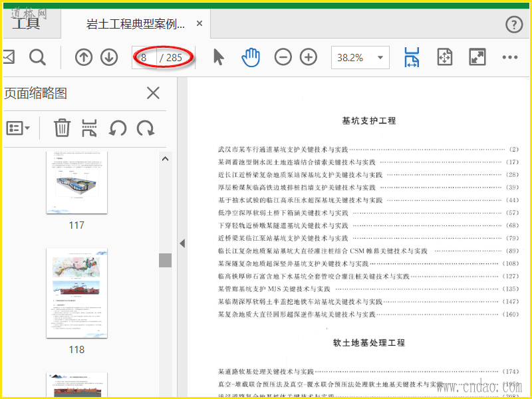Image resolution: width=532 pixels, height=399 pixels.
Task: Open the 38.2% zoom level dropdown
Action: (x=360, y=57)
